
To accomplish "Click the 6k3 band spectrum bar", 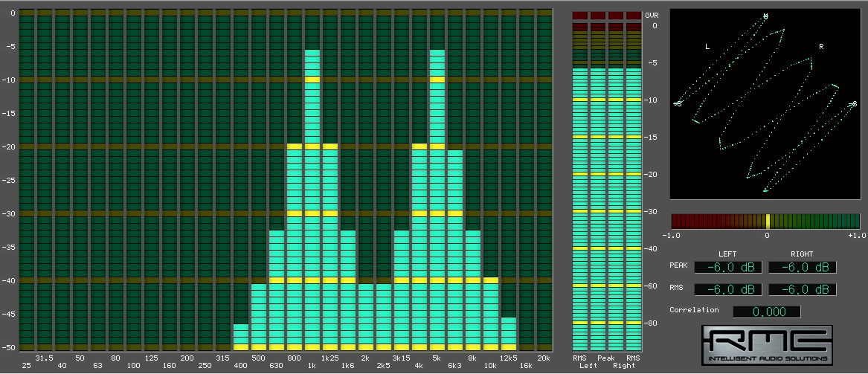I will (x=455, y=250).
